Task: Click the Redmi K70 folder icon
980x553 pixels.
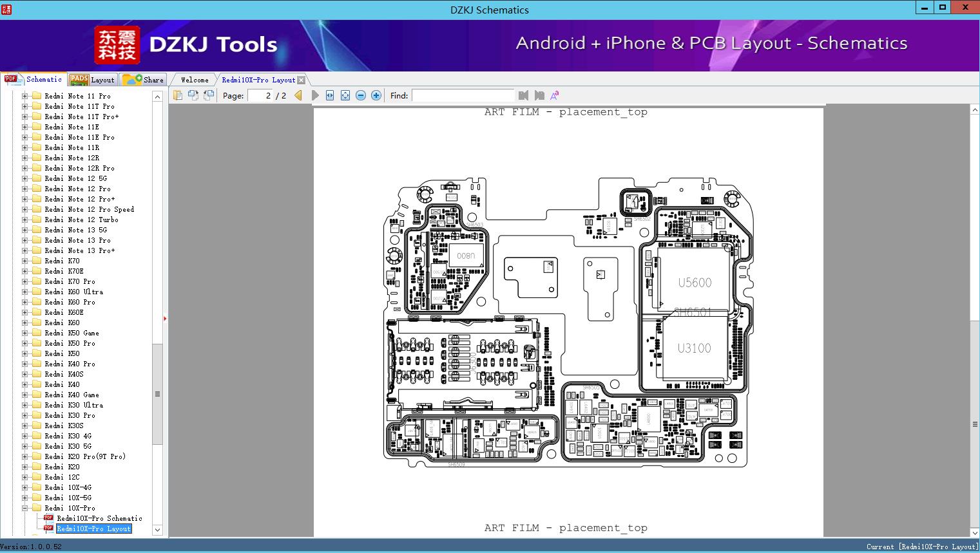Action: click(x=37, y=261)
